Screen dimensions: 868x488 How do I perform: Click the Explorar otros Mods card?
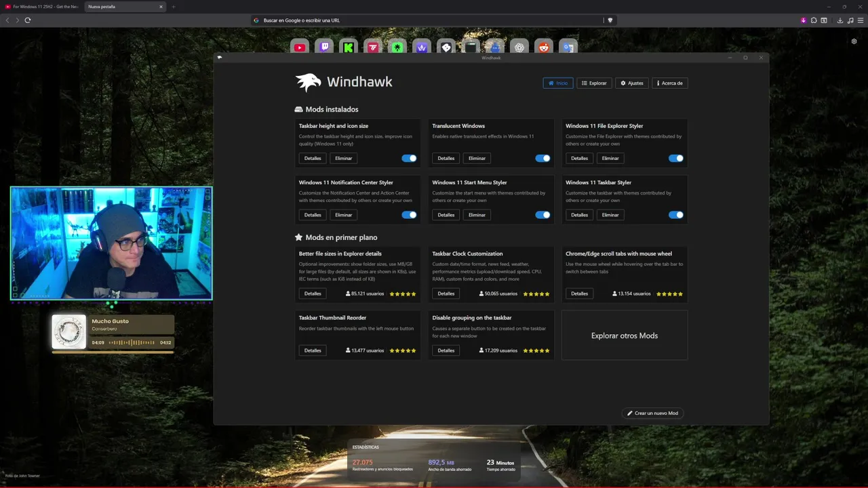click(x=625, y=335)
